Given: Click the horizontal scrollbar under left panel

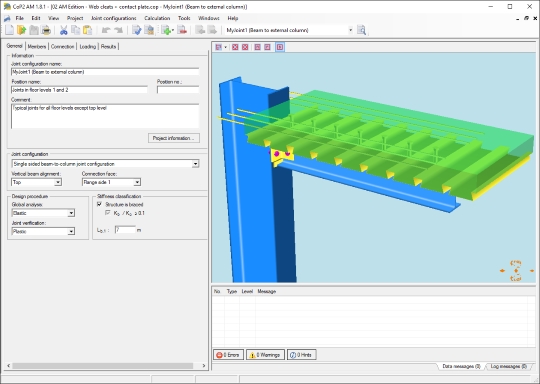Looking at the screenshot, I should click(103, 366).
